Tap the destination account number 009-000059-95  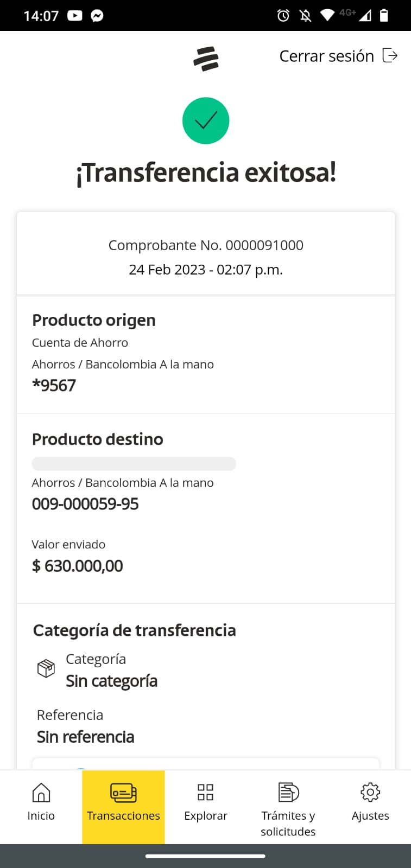tap(85, 504)
